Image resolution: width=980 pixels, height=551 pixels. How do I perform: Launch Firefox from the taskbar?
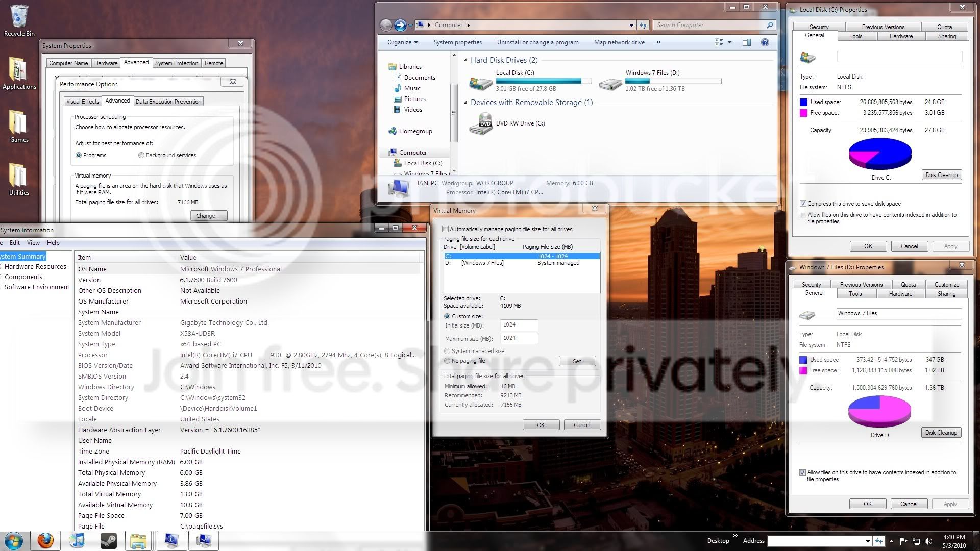pyautogui.click(x=45, y=541)
